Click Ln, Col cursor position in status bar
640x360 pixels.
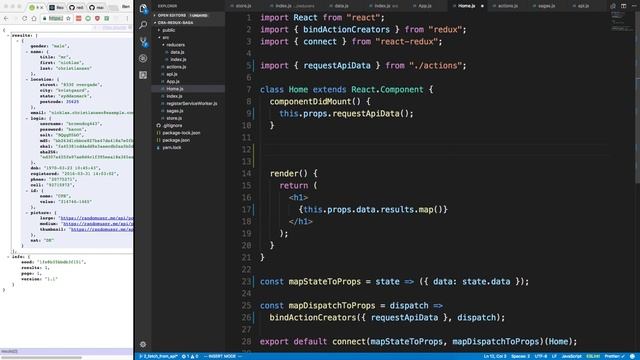495,356
